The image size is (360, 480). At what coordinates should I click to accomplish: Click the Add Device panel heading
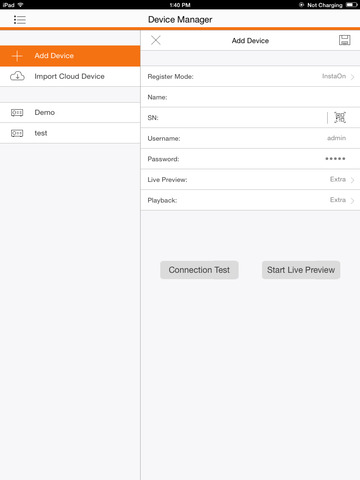pyautogui.click(x=250, y=41)
